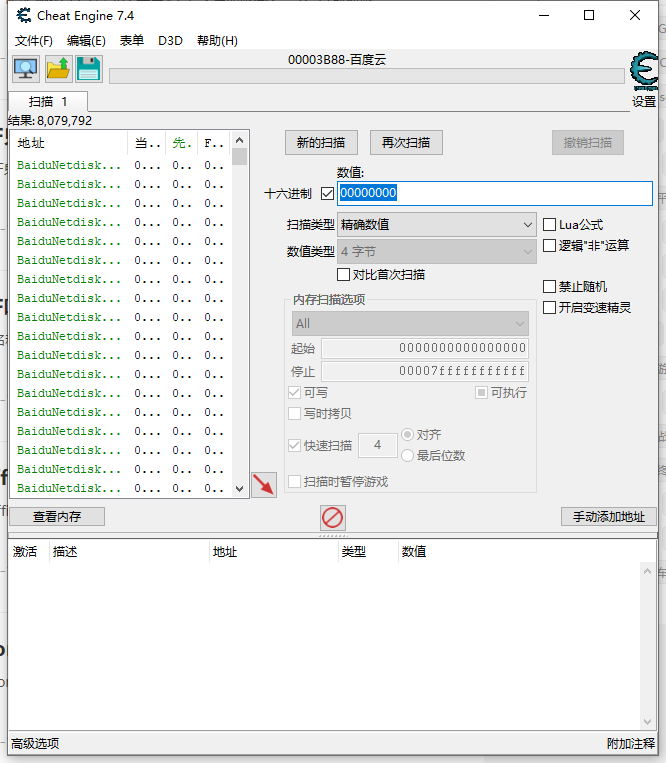Toggle the 快速扫描 checkbox
The height and width of the screenshot is (763, 666).
tap(294, 445)
